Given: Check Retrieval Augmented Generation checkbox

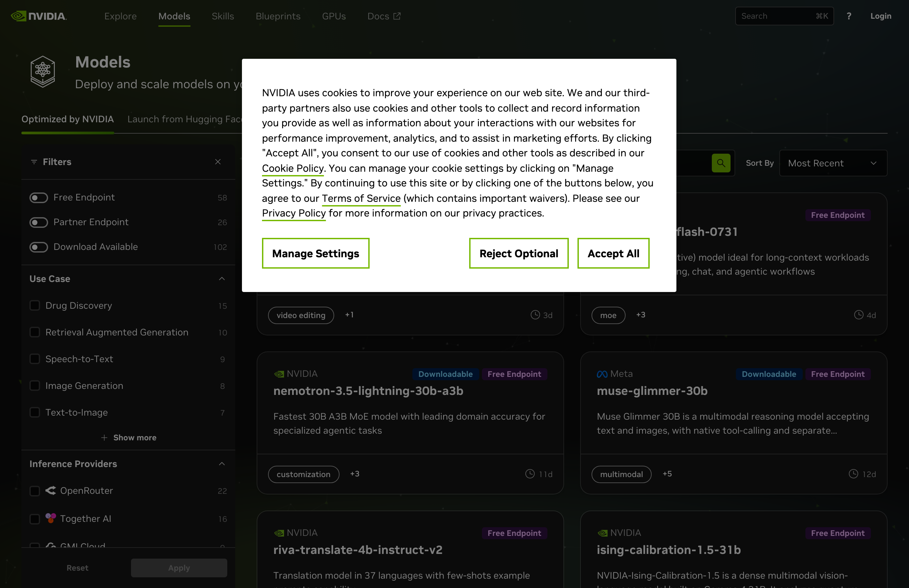Looking at the screenshot, I should coord(35,332).
